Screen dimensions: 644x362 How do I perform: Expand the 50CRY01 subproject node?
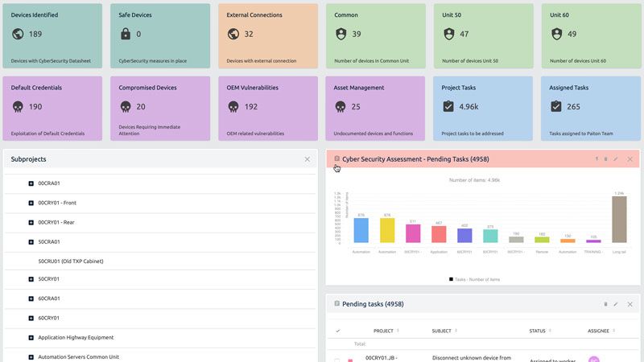point(31,279)
